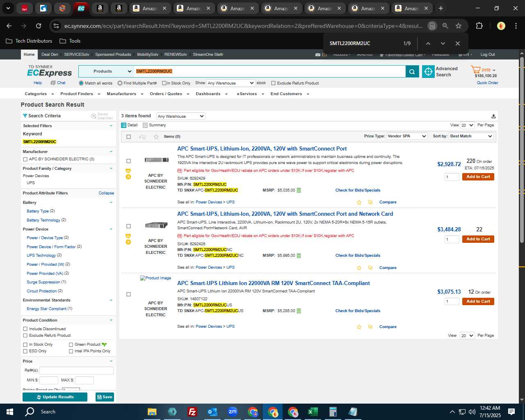Switch to Summary view icon

coord(145,125)
